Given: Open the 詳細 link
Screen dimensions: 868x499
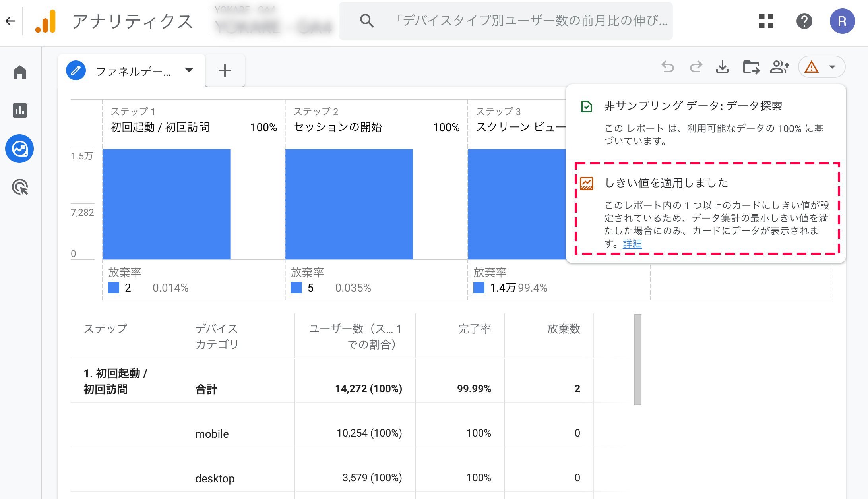Looking at the screenshot, I should click(632, 244).
